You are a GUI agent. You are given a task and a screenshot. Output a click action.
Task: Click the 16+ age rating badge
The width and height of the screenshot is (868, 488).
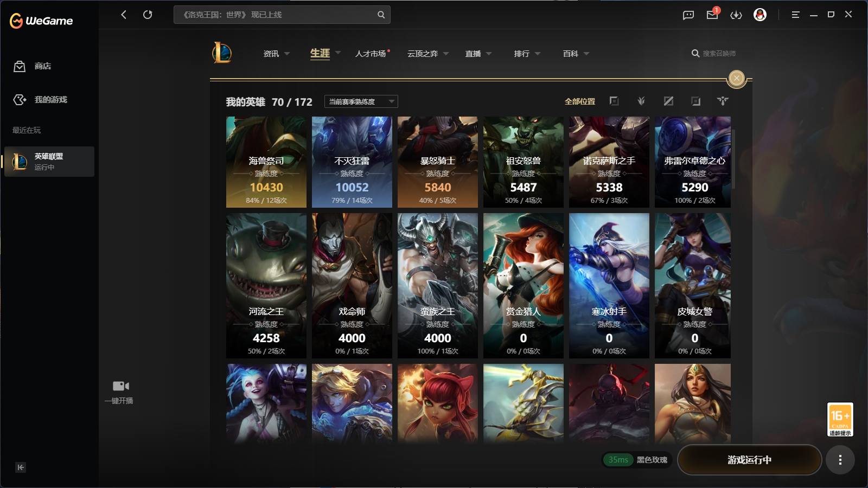[840, 419]
